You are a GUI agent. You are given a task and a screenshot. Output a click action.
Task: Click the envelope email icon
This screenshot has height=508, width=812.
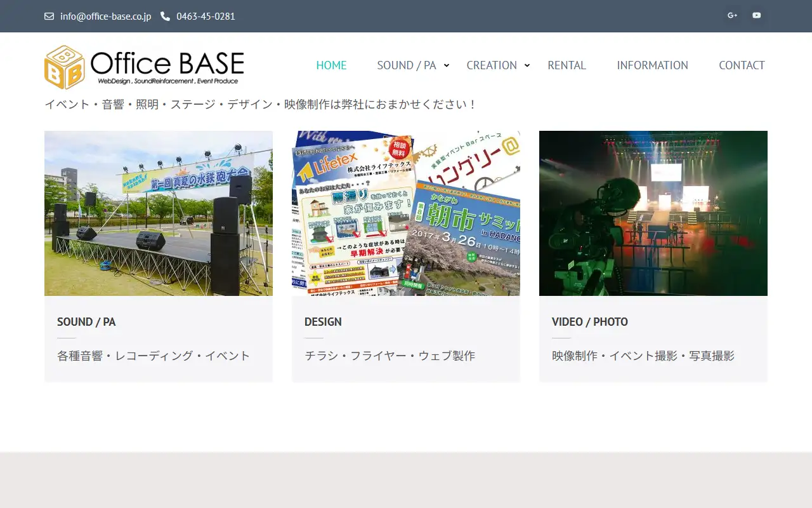[x=49, y=17]
